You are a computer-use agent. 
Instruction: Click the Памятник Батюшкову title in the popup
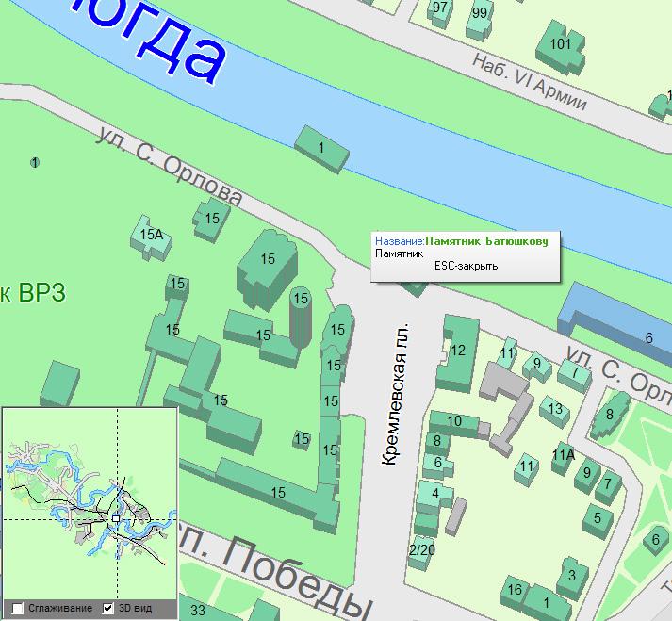tap(486, 241)
